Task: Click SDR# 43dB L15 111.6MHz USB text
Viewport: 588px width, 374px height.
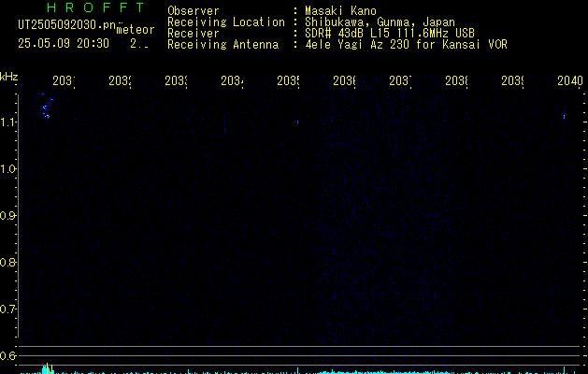Action: coord(390,33)
